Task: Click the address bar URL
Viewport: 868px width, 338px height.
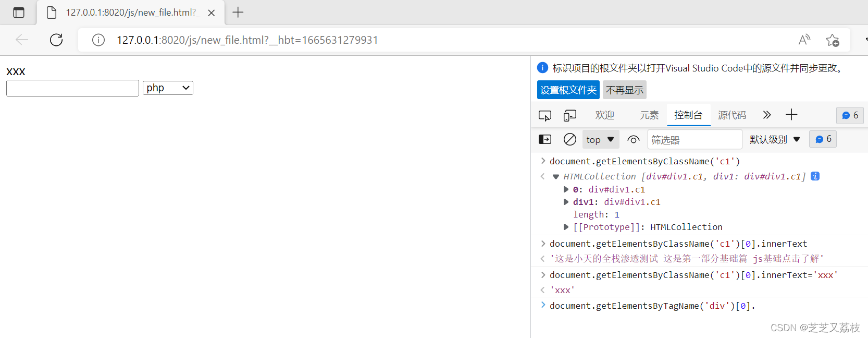Action: tap(247, 40)
